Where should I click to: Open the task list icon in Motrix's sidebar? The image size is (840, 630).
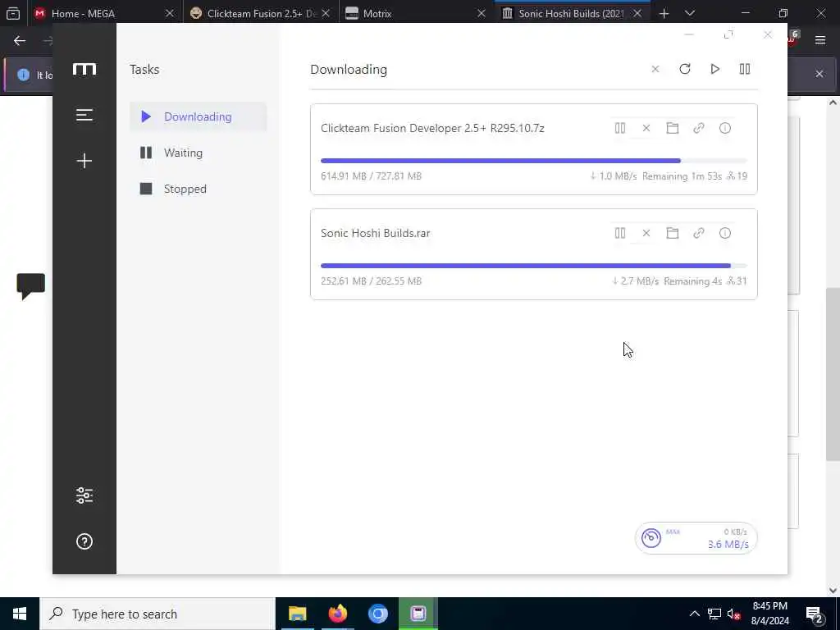(x=84, y=115)
